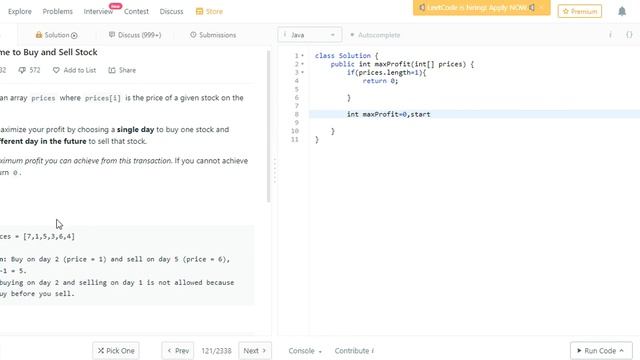Collapse code fold arrow at line 3
Screen dimensions: 640x360
point(302,72)
